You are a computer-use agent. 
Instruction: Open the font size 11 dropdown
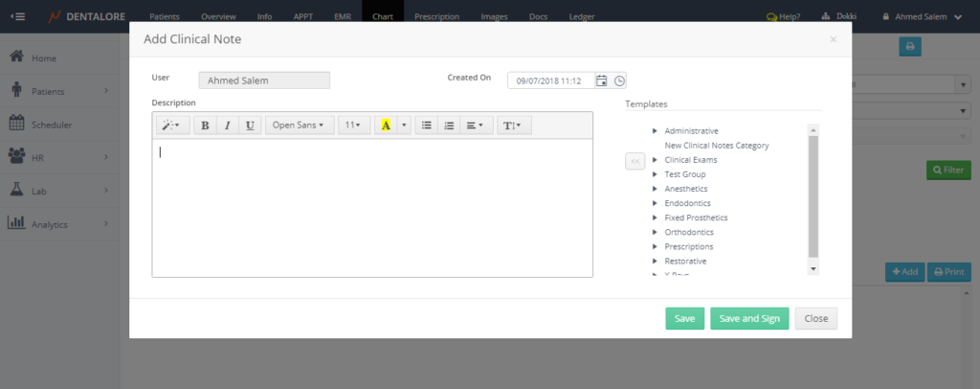353,126
